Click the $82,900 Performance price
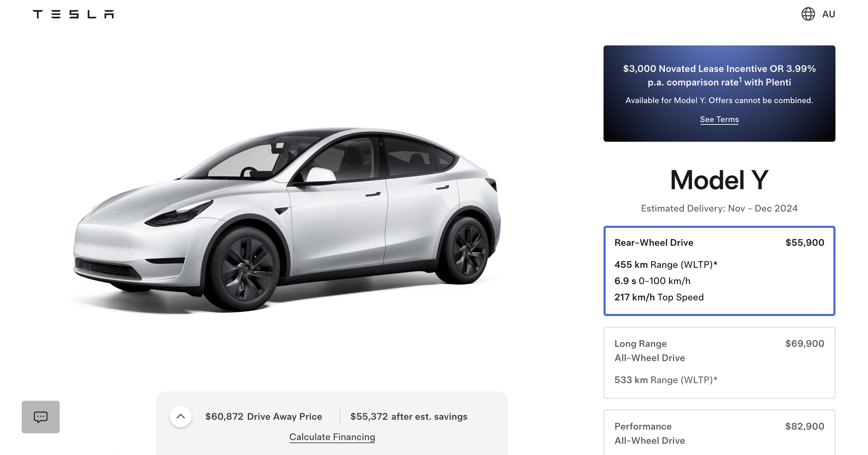 805,426
